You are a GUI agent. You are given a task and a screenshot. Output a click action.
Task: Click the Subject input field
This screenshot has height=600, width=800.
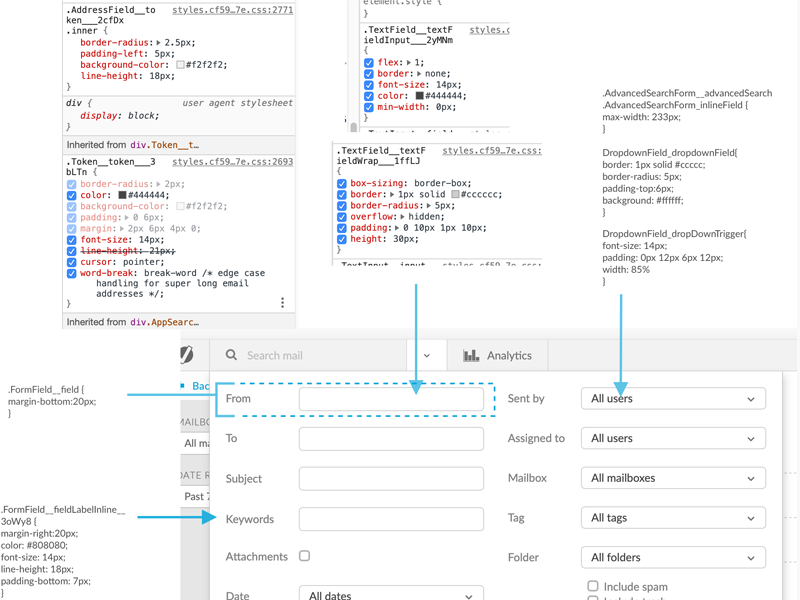(391, 479)
